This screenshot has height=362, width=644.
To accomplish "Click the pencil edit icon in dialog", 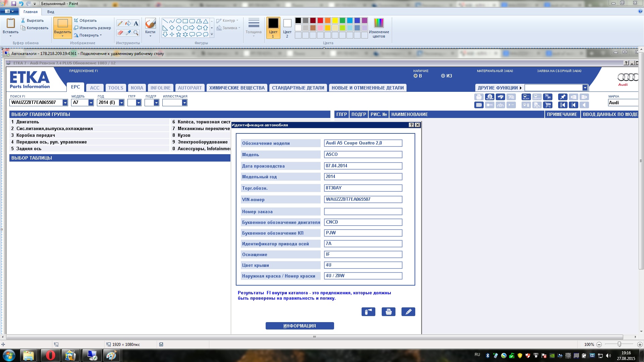I will coord(408,312).
